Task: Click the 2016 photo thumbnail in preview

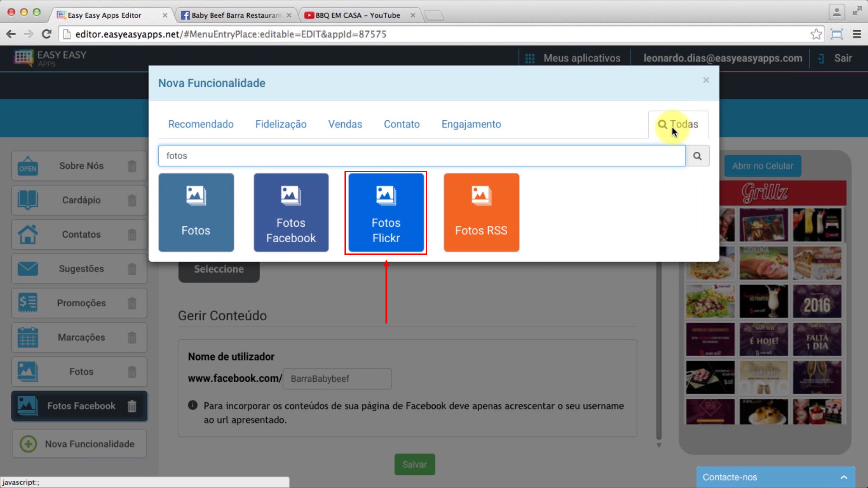Action: [816, 301]
